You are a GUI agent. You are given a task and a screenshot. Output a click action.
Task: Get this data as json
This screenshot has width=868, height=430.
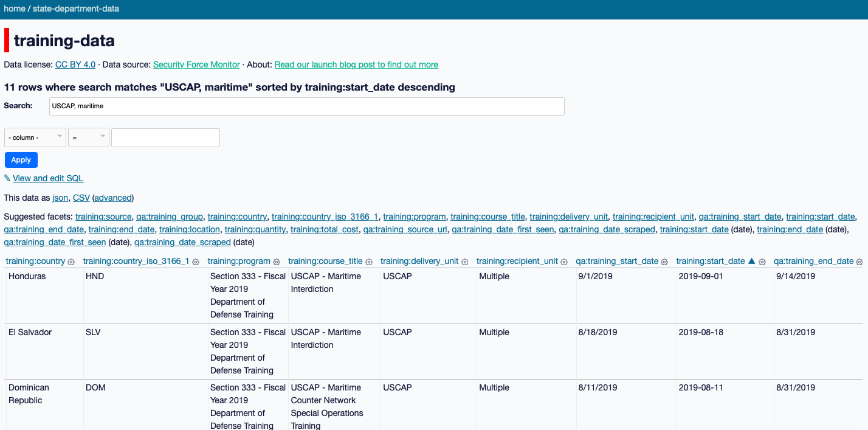coord(60,198)
